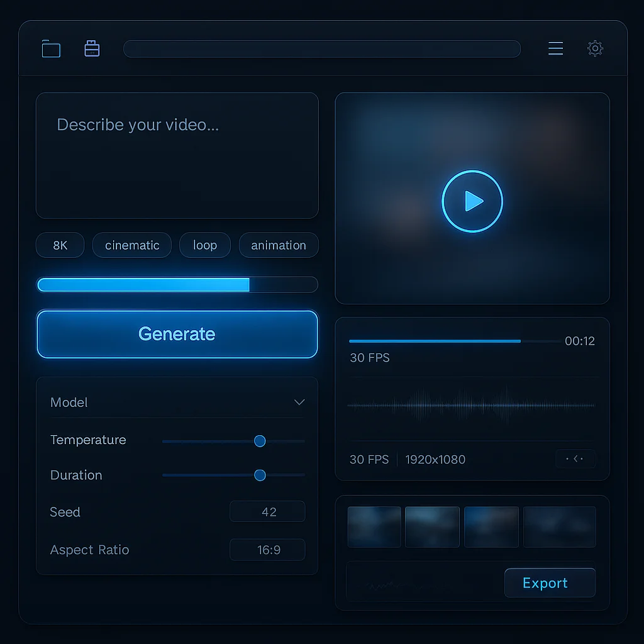Image resolution: width=644 pixels, height=644 pixels.
Task: Toggle the cinematic tag
Action: [131, 245]
